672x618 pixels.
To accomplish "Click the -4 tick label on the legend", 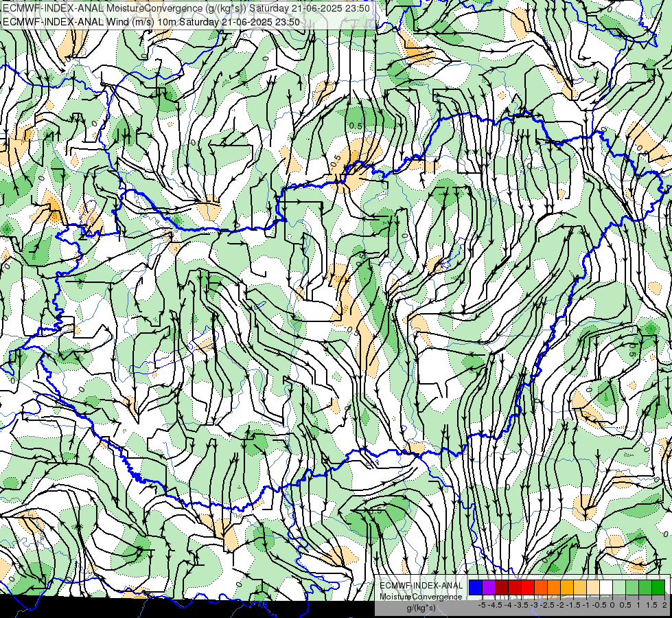I will pyautogui.click(x=508, y=605).
